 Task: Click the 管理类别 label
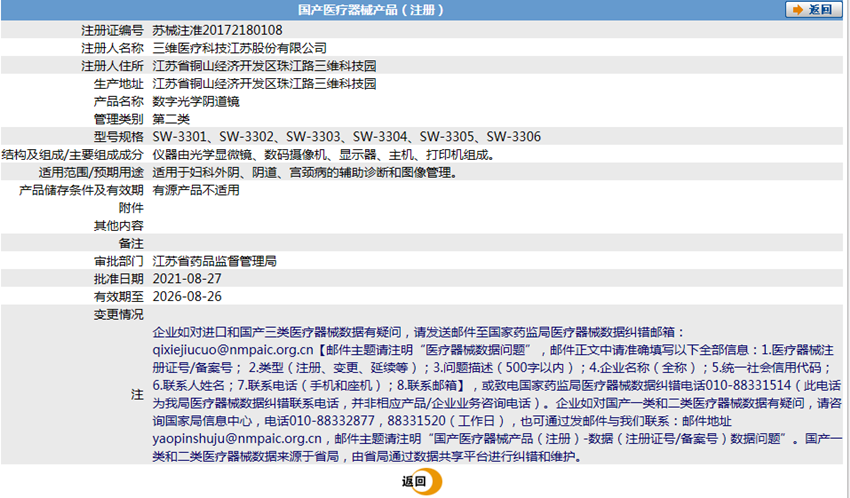point(118,119)
